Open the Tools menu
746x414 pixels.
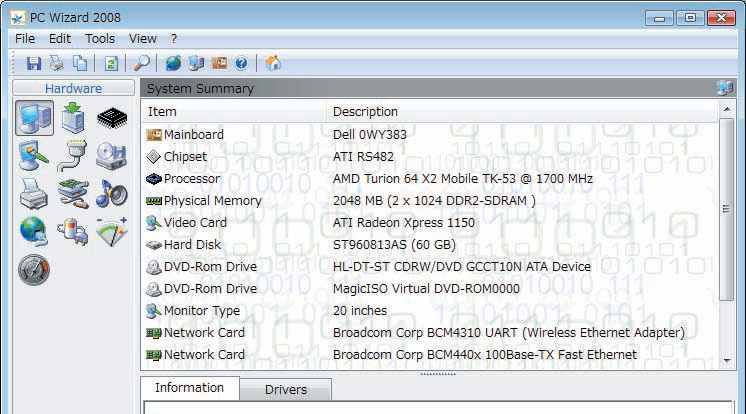click(100, 39)
